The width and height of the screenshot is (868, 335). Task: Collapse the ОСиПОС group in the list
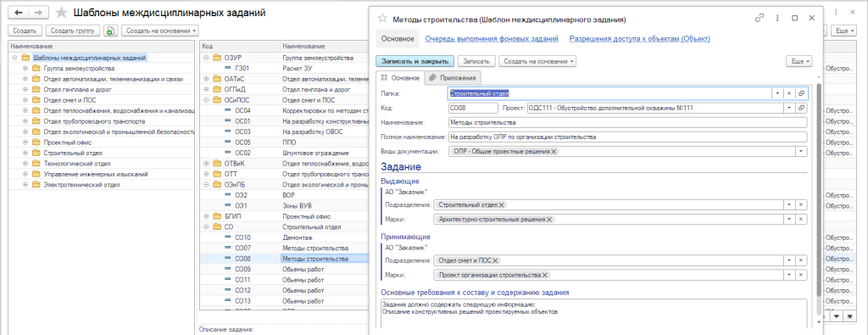pyautogui.click(x=207, y=100)
